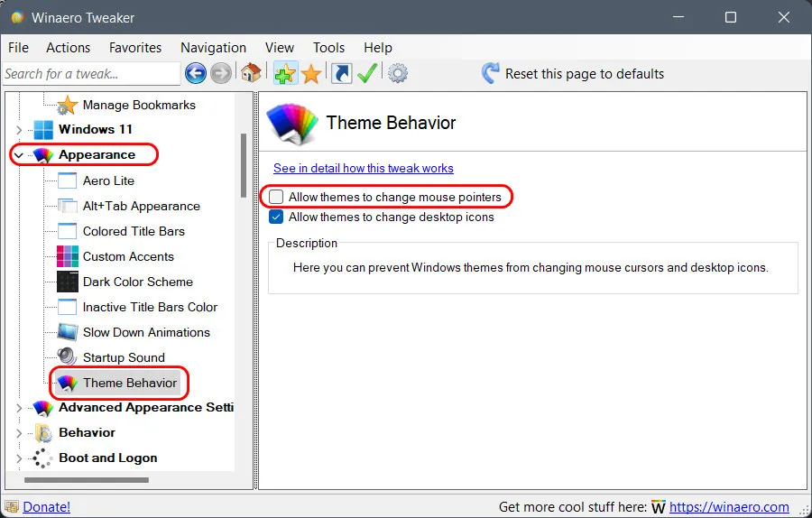This screenshot has width=812, height=518.
Task: Expand the Windows 11 tree node
Action: pos(18,130)
